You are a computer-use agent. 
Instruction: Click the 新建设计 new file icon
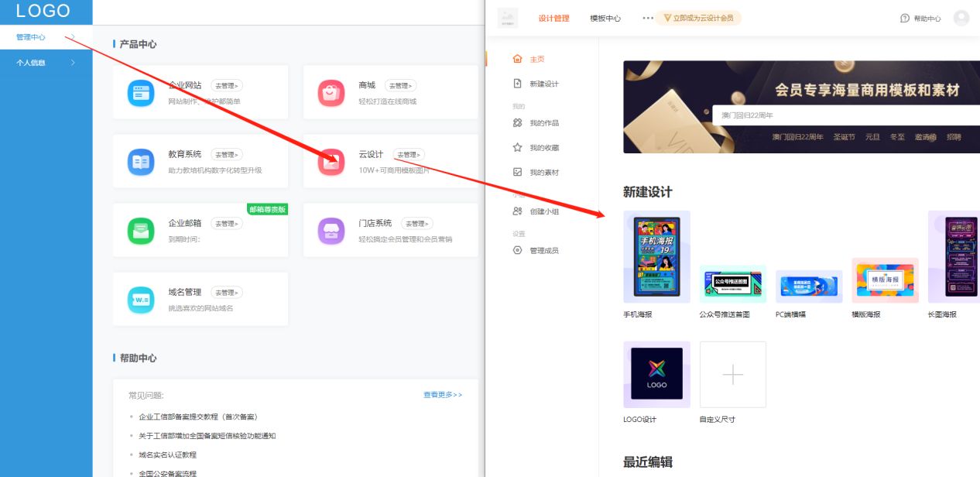pos(518,84)
